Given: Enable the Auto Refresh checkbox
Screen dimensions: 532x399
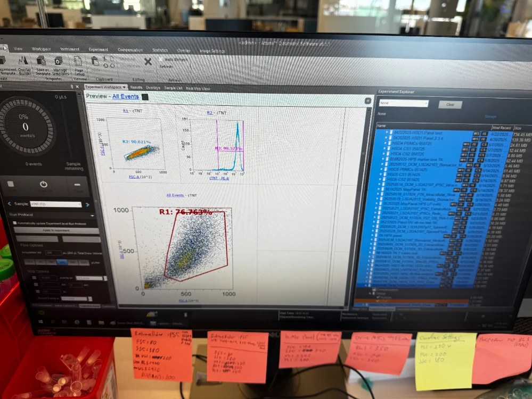Looking at the screenshot, I should (161, 59).
